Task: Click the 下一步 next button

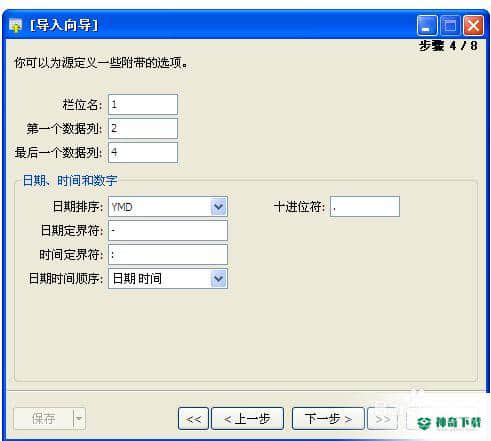Action: (x=328, y=418)
